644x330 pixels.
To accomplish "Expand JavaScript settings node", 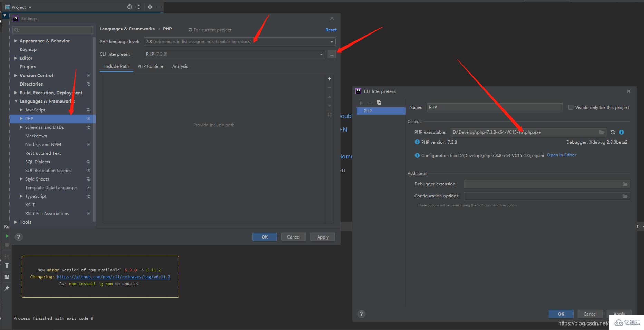I will [21, 110].
